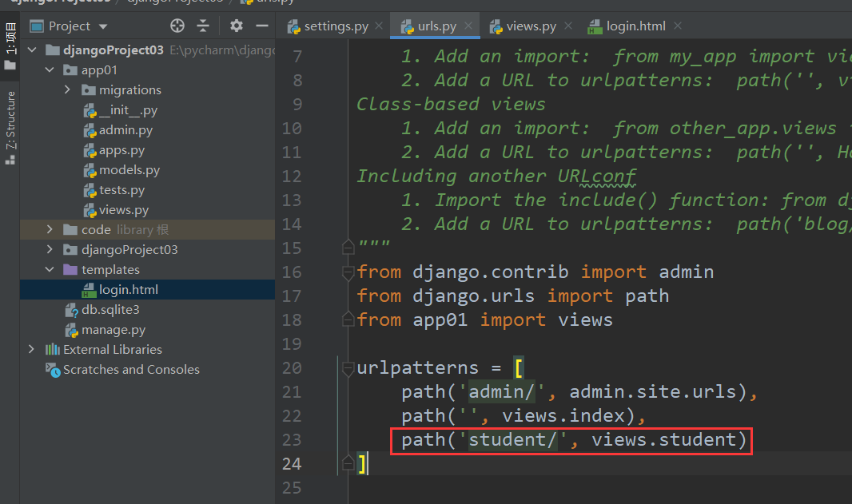Click 'app01' in the line 18 import
Viewport: 852px width, 504px height.
point(440,319)
